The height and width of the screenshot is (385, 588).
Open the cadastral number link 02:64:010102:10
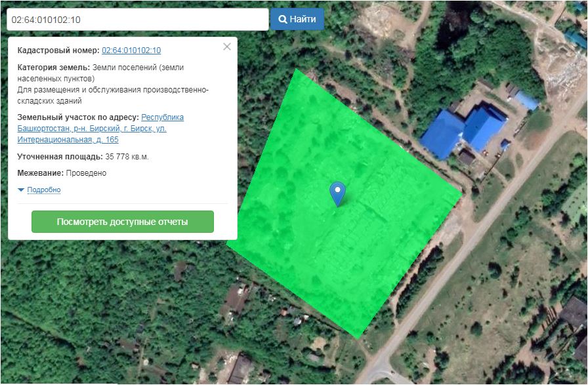131,51
